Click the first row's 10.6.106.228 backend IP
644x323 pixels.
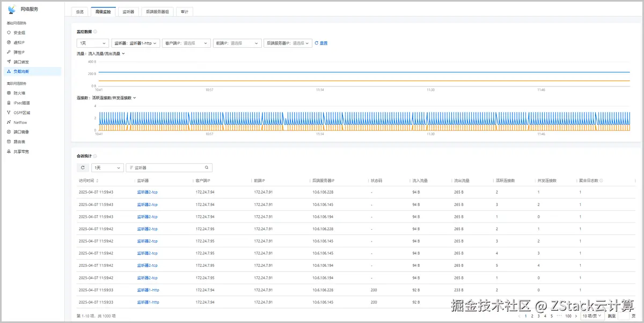[323, 192]
